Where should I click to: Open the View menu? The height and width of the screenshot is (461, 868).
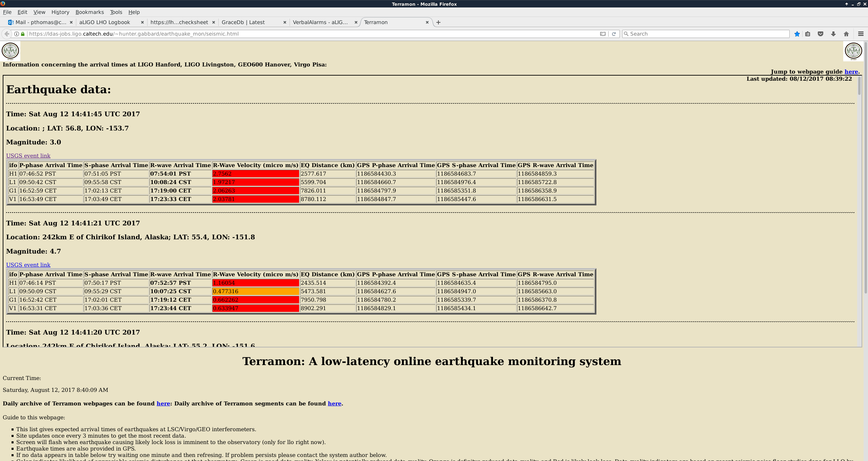coord(39,12)
